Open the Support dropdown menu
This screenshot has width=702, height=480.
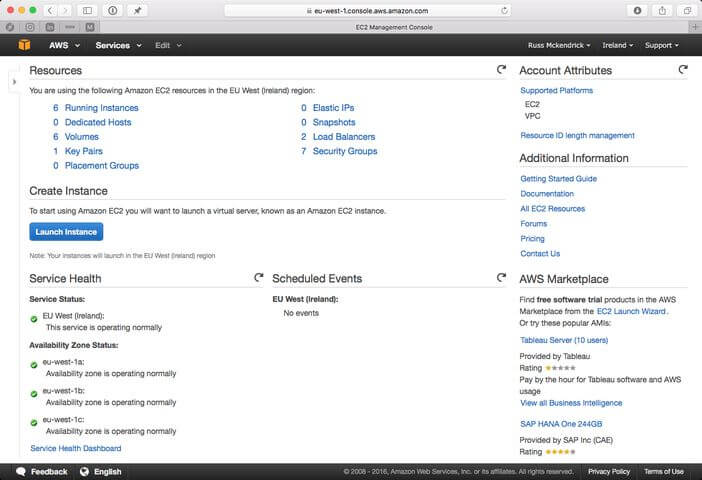pyautogui.click(x=662, y=45)
